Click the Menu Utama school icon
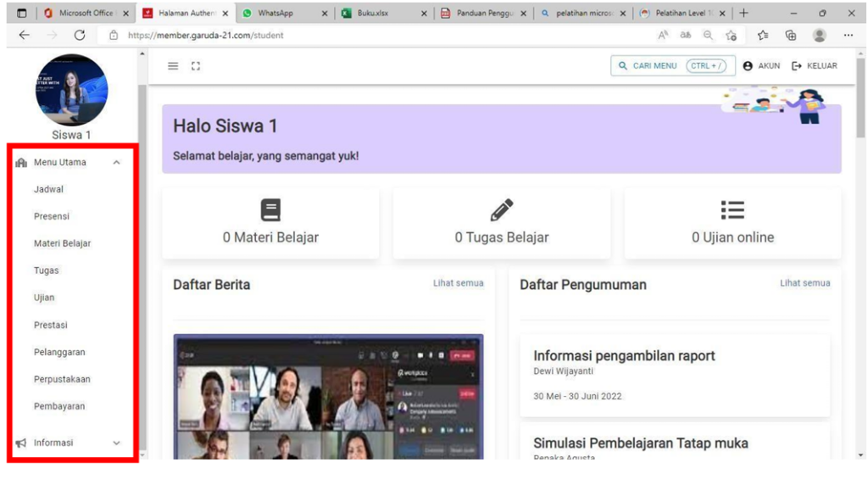 pos(21,162)
